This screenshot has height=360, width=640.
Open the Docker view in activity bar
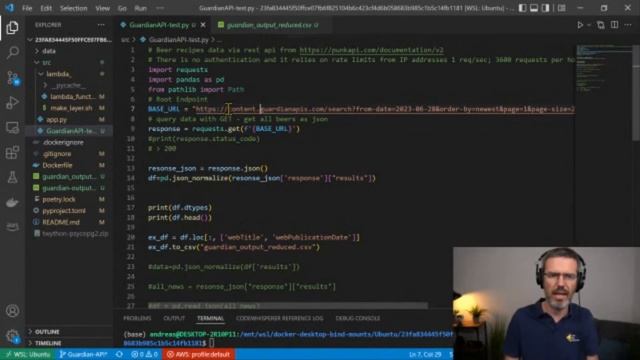[x=13, y=202]
